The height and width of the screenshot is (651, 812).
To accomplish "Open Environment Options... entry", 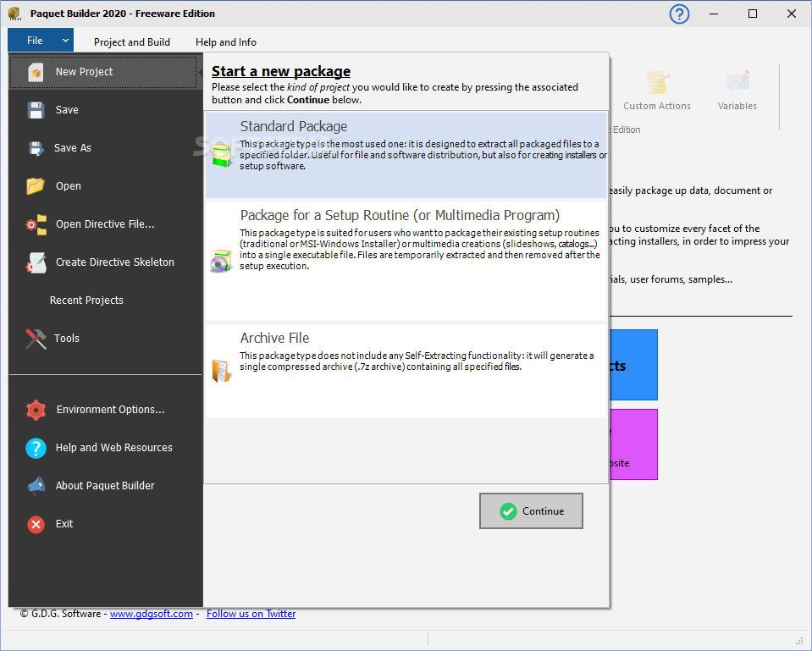I will click(106, 410).
